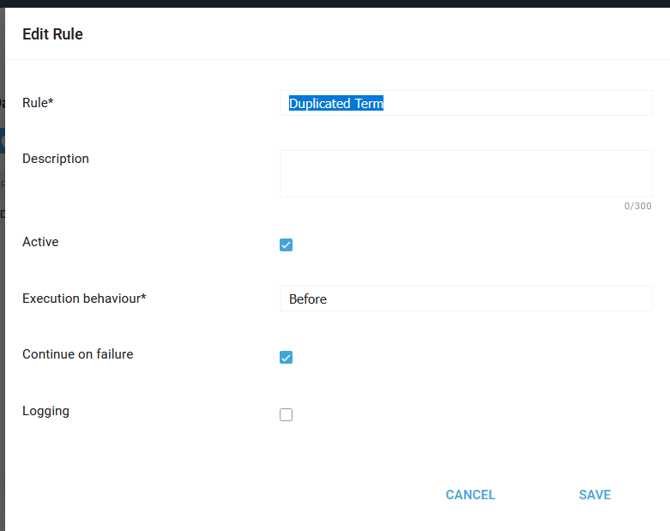Click the Active label text
The height and width of the screenshot is (531, 670).
coord(40,242)
